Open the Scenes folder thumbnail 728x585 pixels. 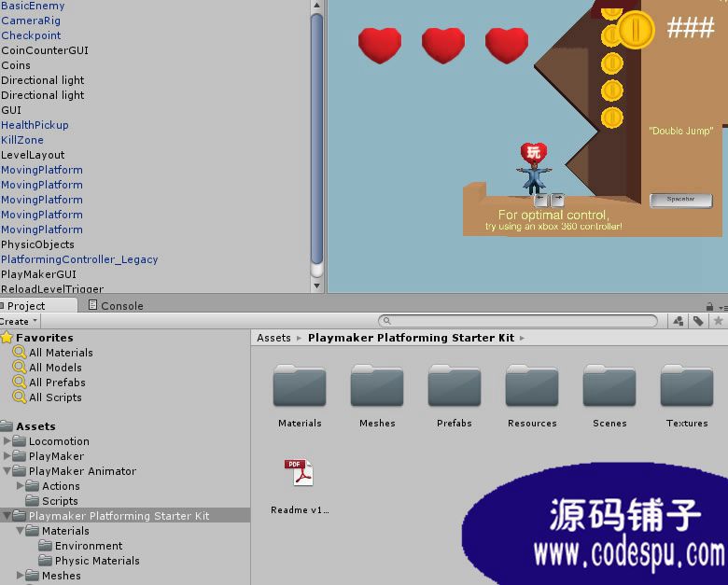609,386
